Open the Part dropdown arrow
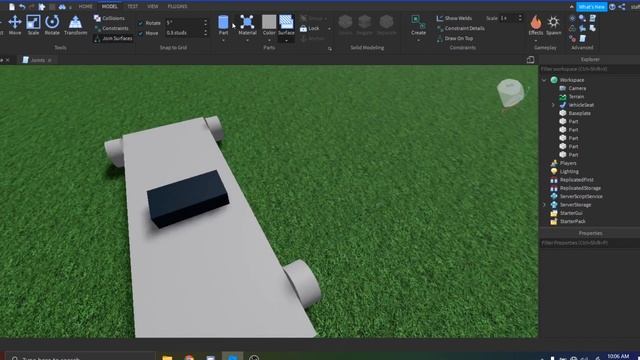 coord(223,41)
